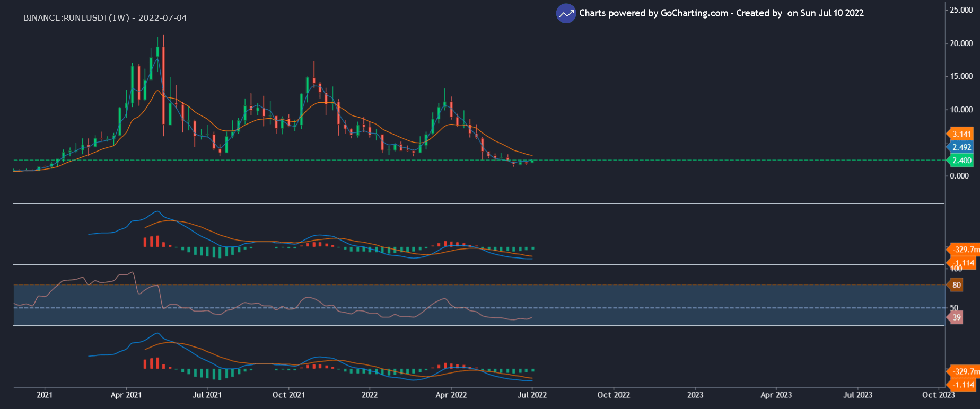The height and width of the screenshot is (409, 980).
Task: Click the 25.000 label on price axis
Action: (x=961, y=10)
